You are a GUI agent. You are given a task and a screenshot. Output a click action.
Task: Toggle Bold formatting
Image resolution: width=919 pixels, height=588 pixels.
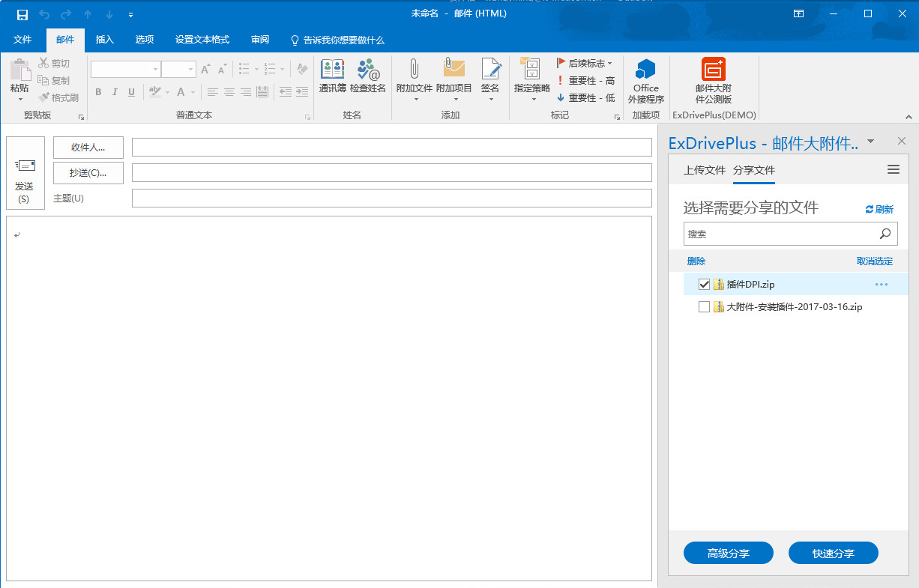(97, 92)
